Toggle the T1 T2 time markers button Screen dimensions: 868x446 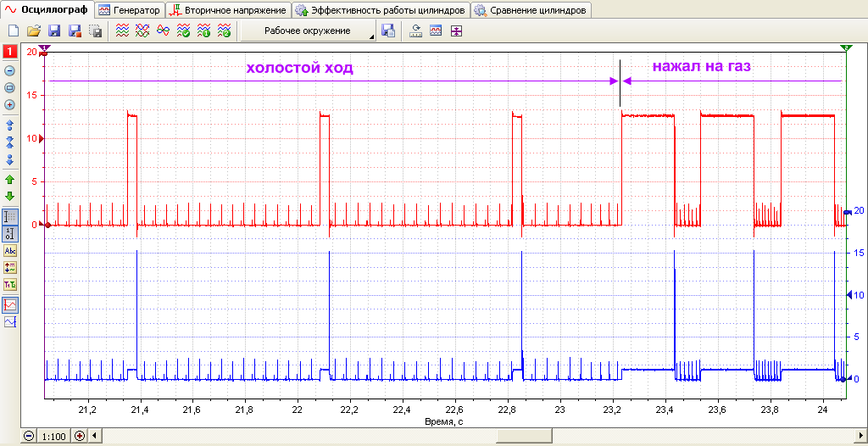10,285
